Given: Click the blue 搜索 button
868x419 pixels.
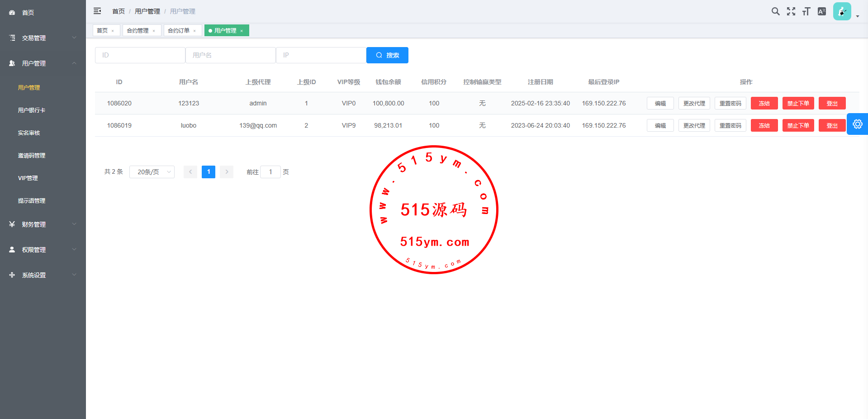Looking at the screenshot, I should [x=387, y=55].
